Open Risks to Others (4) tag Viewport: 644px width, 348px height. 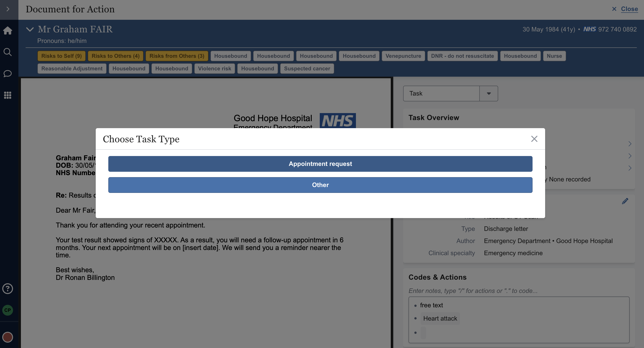(115, 56)
